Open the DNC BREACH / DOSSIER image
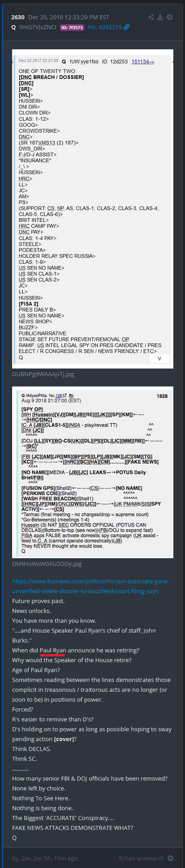Screen dimensions: 185x868 click(x=92, y=209)
